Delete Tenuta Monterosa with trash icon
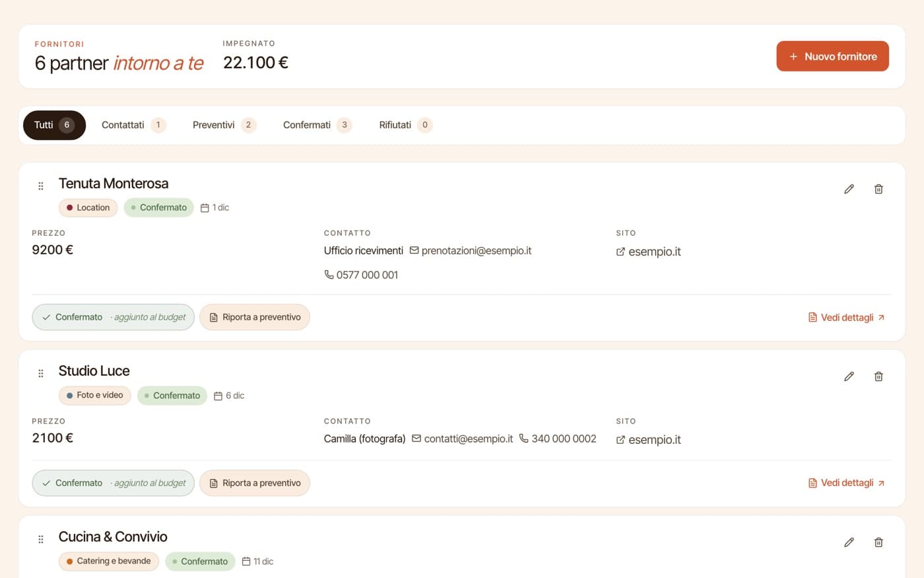924x578 pixels. (x=878, y=189)
